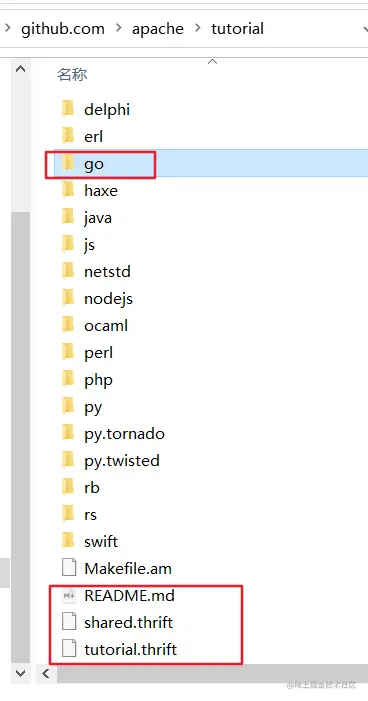Screen dimensions: 368x701
Task: Select the py.twisted folder icon
Action: (68, 460)
